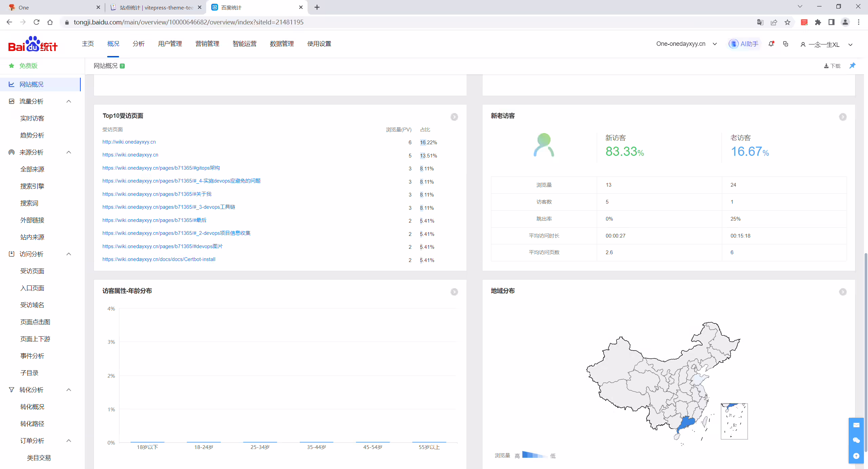Open the user account 一念一生XL dropdown
This screenshot has width=868, height=469.
[827, 44]
